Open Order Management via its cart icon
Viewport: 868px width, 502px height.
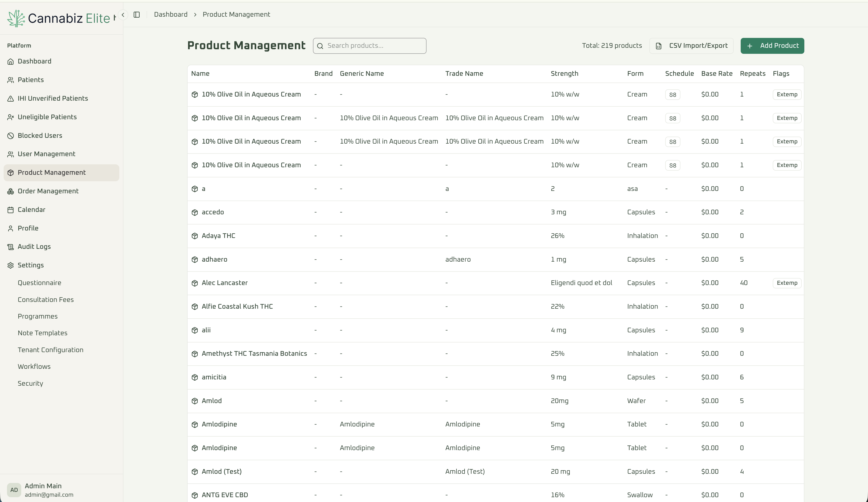[11, 191]
